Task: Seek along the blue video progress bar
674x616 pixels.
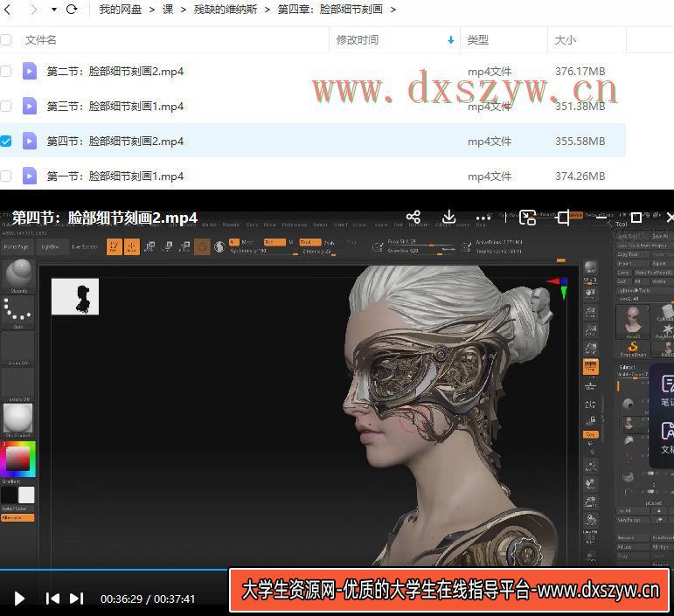Action: tap(115, 570)
